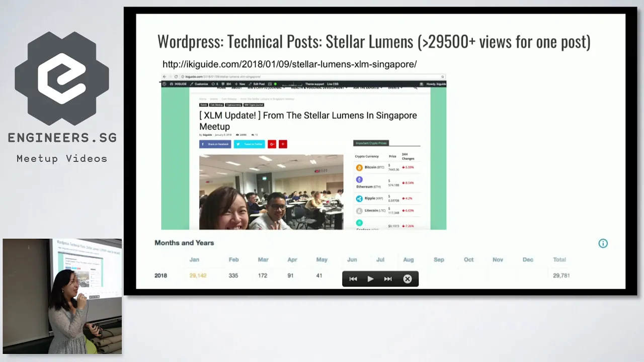This screenshot has width=644, height=362.
Task: Click Customize in the WordPress admin bar
Action: click(199, 84)
